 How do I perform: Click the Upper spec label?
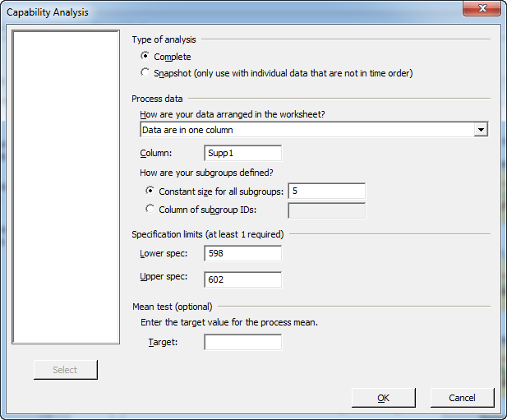tap(164, 277)
